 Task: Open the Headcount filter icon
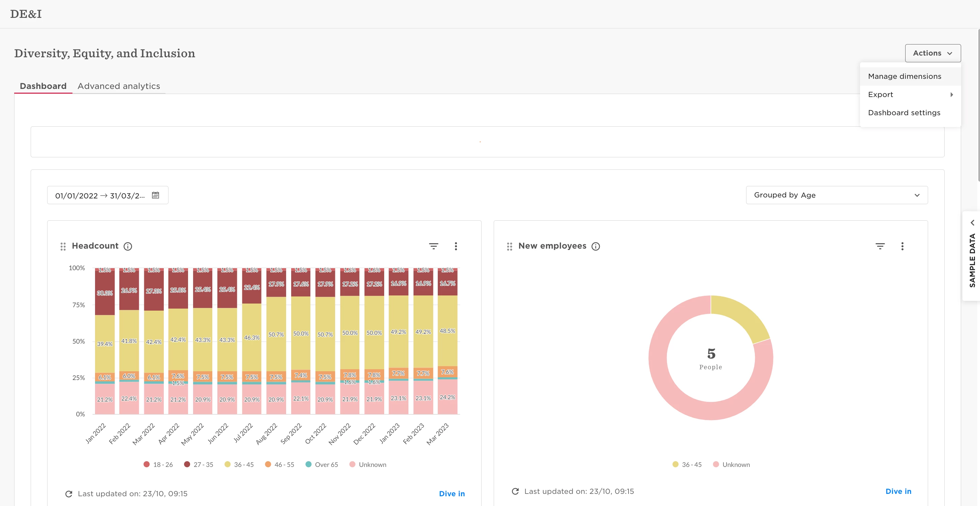[x=433, y=246]
